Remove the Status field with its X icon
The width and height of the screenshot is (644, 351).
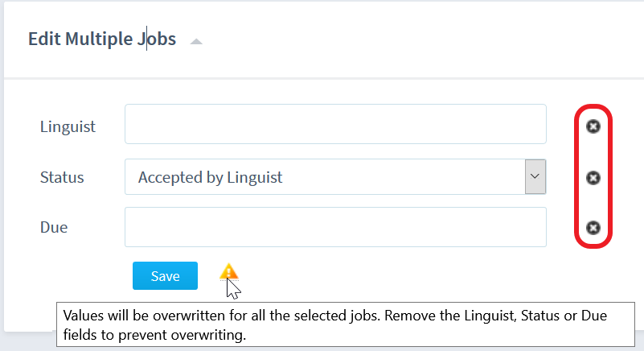coord(593,178)
